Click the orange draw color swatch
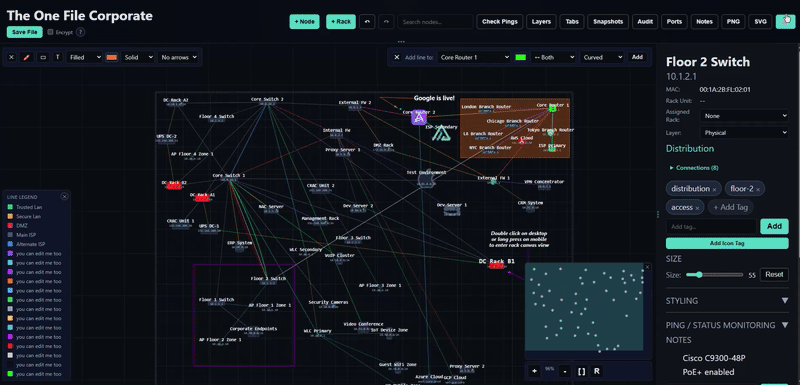 (x=111, y=58)
